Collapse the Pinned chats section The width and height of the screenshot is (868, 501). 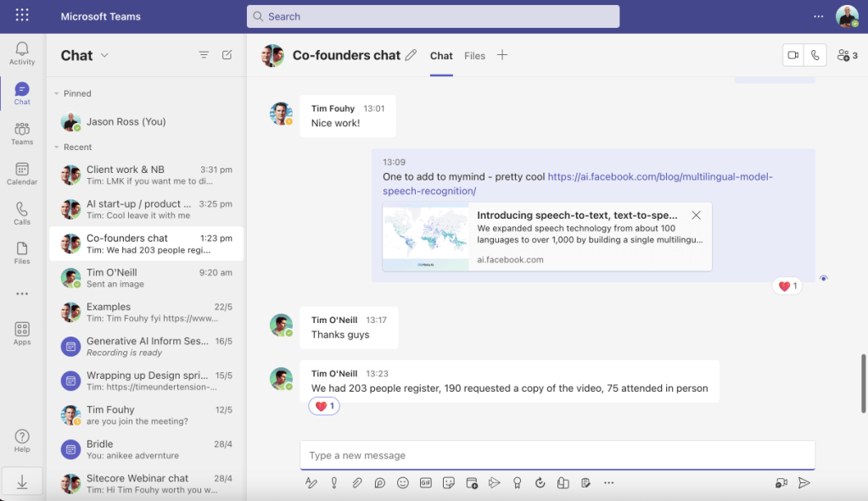pyautogui.click(x=57, y=94)
